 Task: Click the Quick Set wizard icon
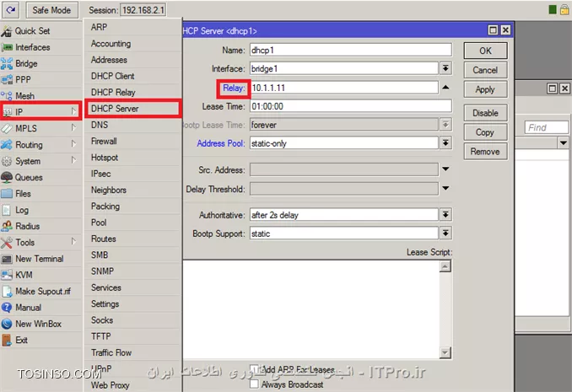point(7,31)
